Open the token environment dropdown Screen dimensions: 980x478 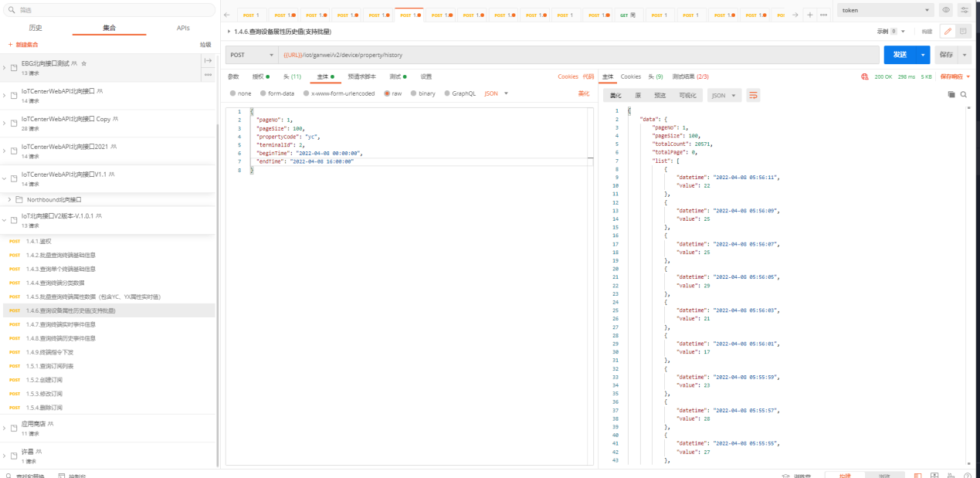(x=883, y=10)
